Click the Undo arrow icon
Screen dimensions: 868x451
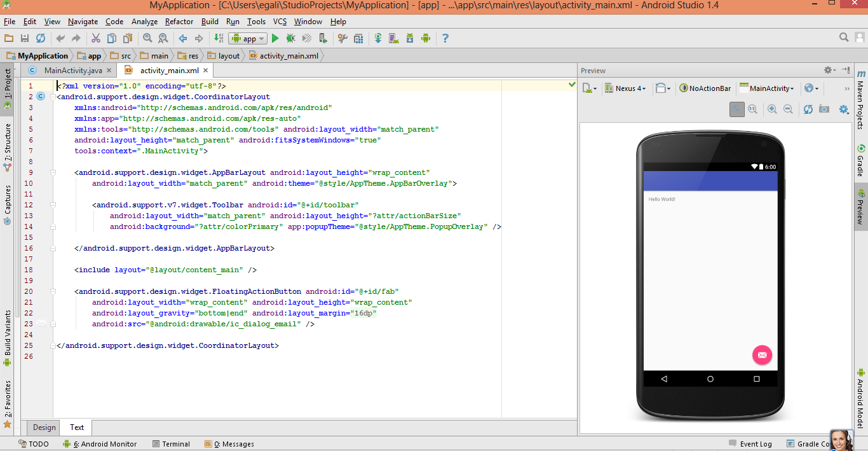(60, 38)
